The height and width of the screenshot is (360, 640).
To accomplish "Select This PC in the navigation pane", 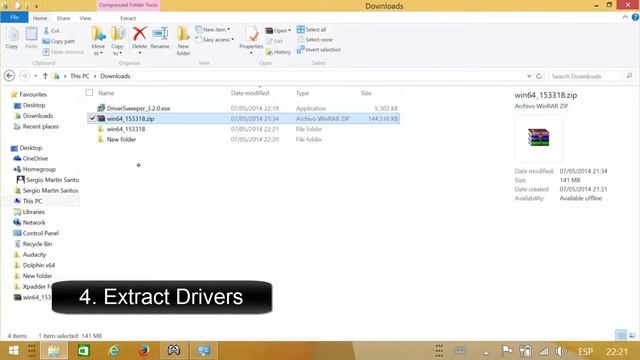I will coord(32,201).
